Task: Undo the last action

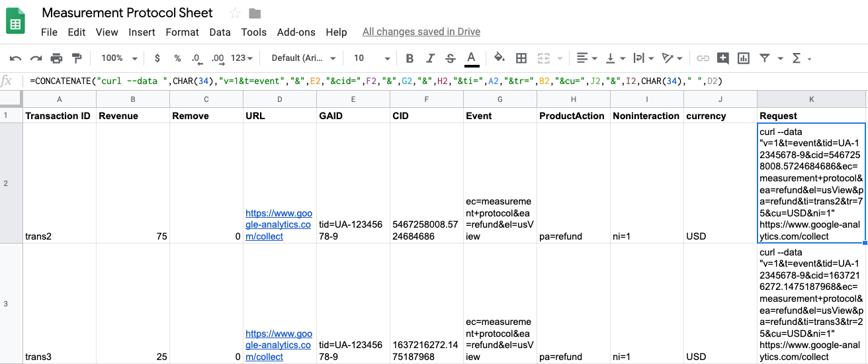Action: click(x=16, y=58)
